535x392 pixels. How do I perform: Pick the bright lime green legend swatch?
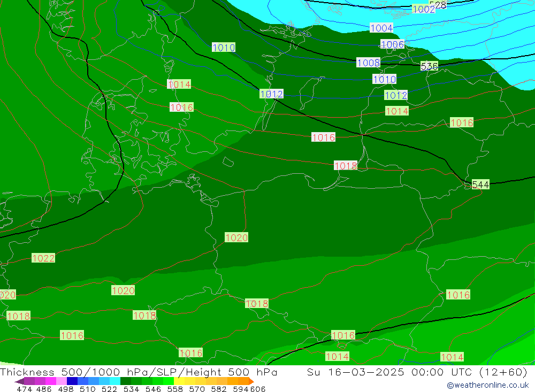[169, 381]
